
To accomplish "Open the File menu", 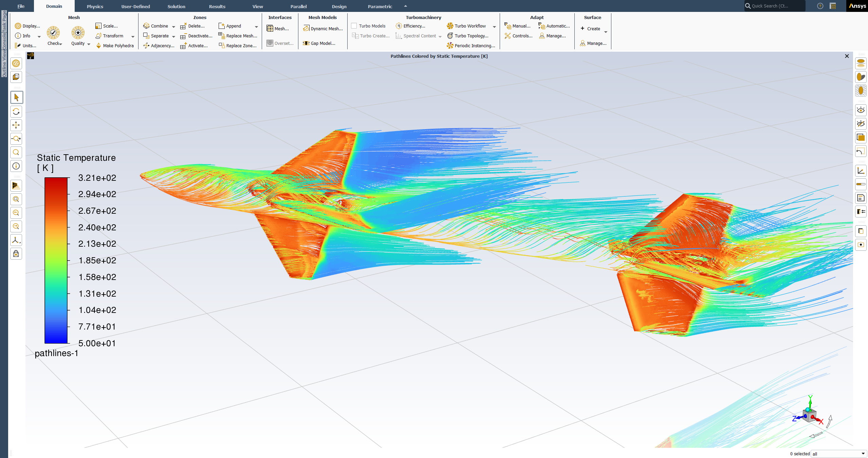I will pos(21,6).
